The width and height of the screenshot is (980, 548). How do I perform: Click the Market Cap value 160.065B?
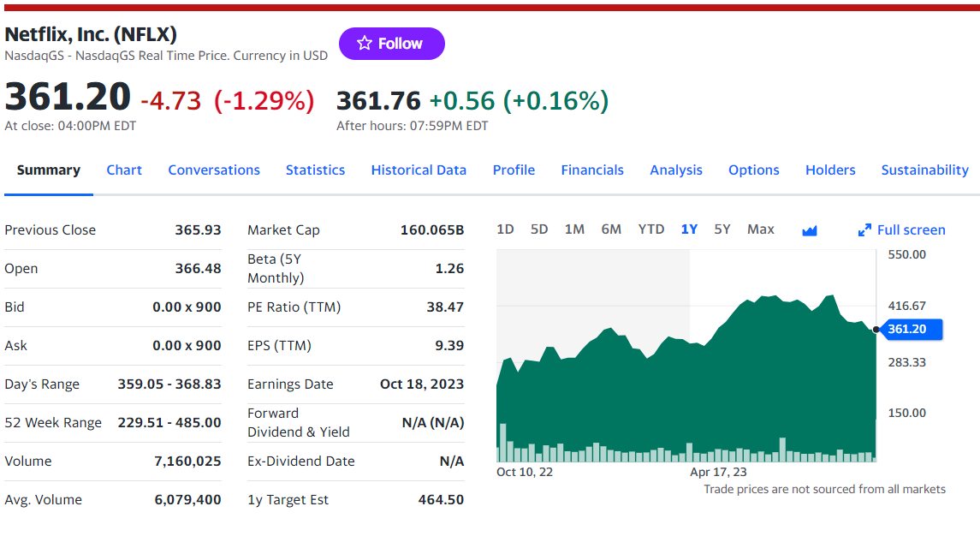pyautogui.click(x=432, y=230)
